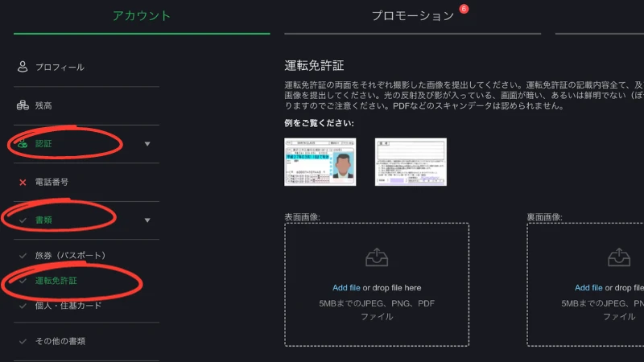
Task: Click the red notification badge on プロモーション
Action: point(464,9)
